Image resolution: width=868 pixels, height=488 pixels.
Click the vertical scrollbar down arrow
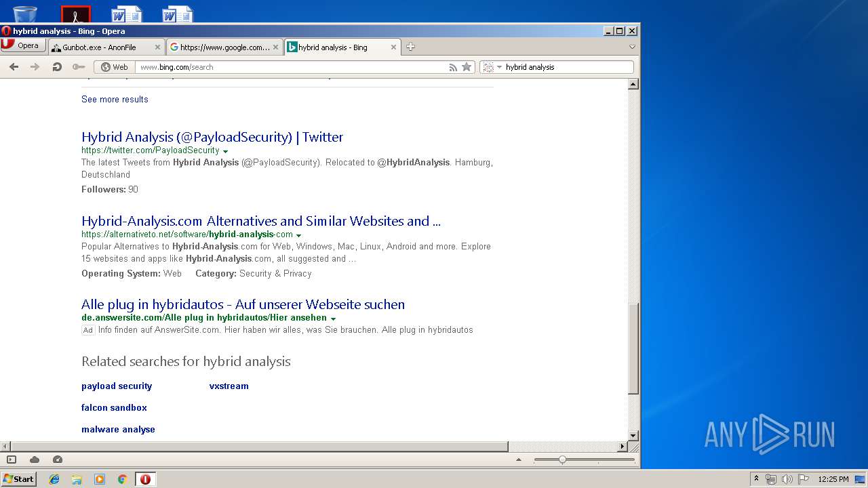point(633,436)
